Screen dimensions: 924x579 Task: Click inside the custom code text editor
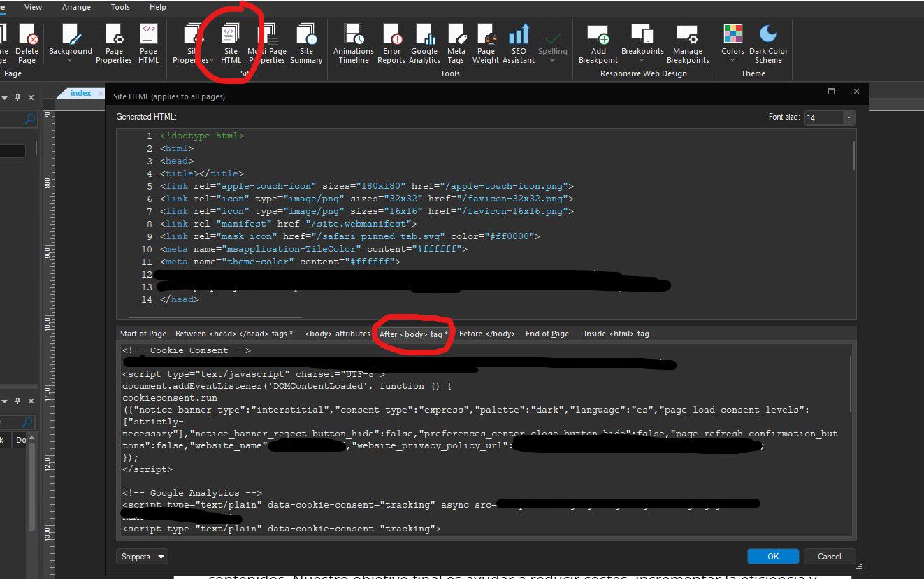click(x=485, y=441)
